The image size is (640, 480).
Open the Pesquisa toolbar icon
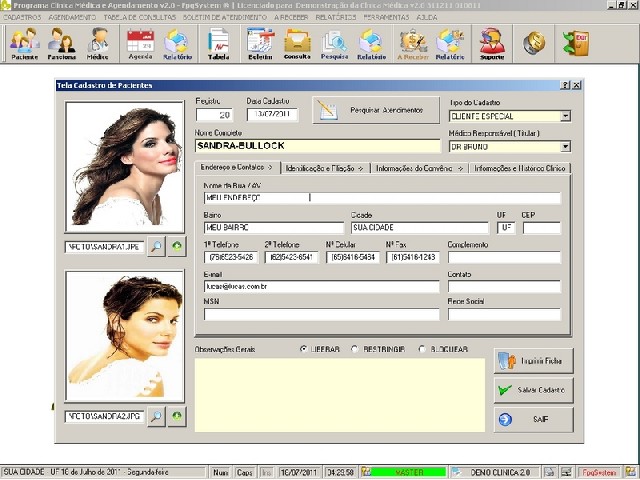click(x=334, y=44)
